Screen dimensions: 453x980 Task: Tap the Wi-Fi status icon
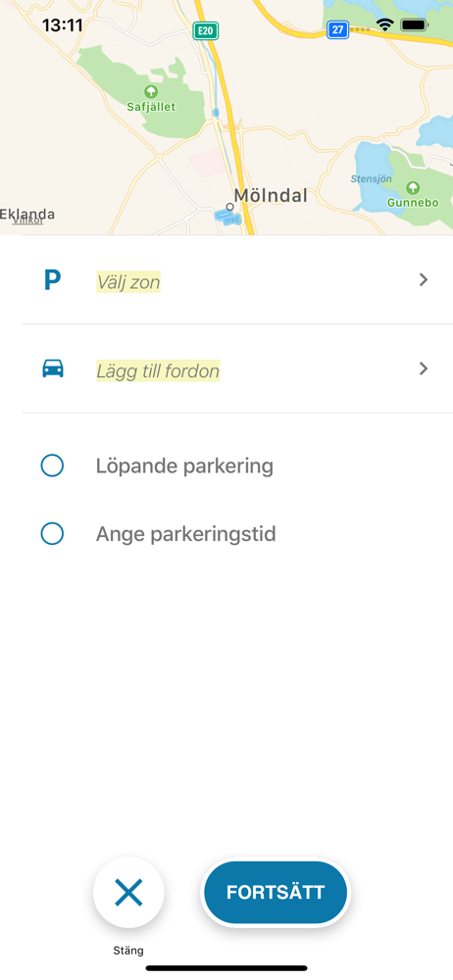[x=384, y=25]
